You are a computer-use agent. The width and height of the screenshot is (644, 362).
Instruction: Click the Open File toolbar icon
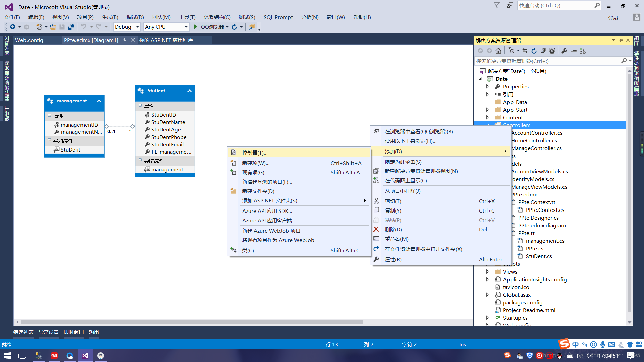[x=53, y=27]
